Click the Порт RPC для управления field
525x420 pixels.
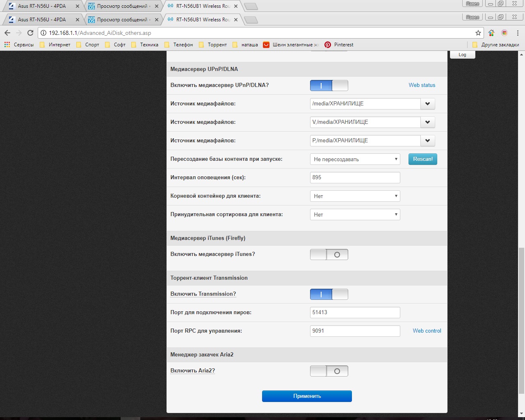point(355,331)
